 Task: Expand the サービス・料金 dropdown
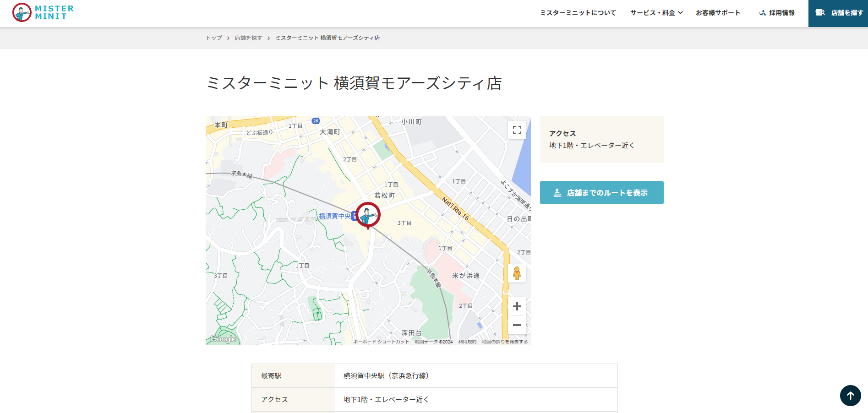click(656, 13)
